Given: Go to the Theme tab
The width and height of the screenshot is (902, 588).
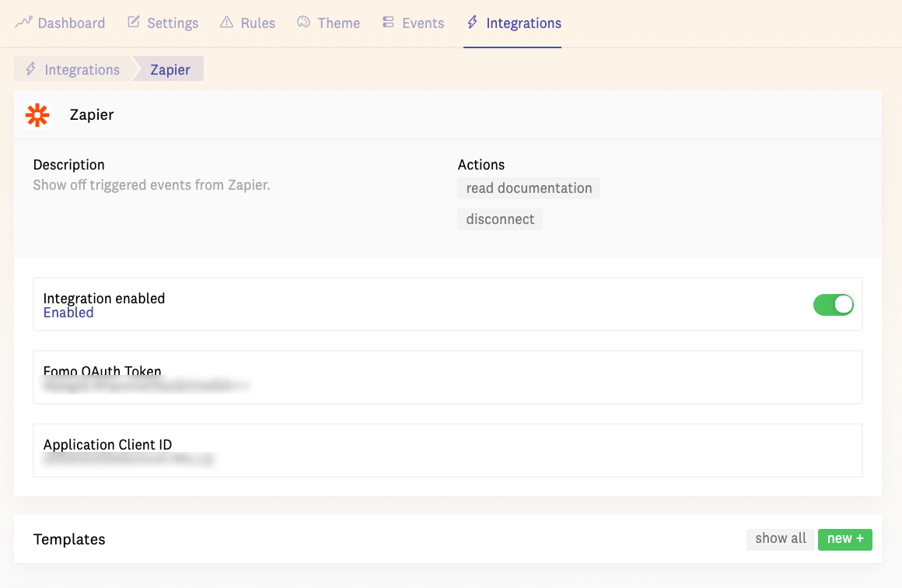Looking at the screenshot, I should pyautogui.click(x=328, y=23).
